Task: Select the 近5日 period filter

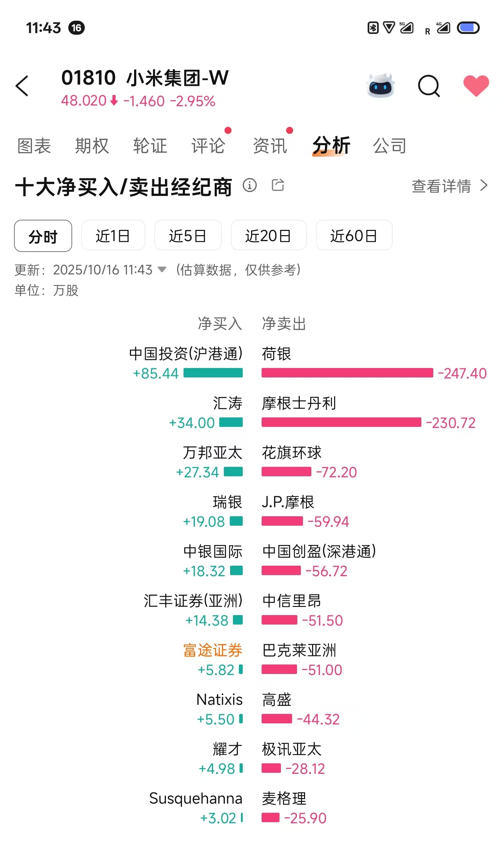Action: coord(188,235)
